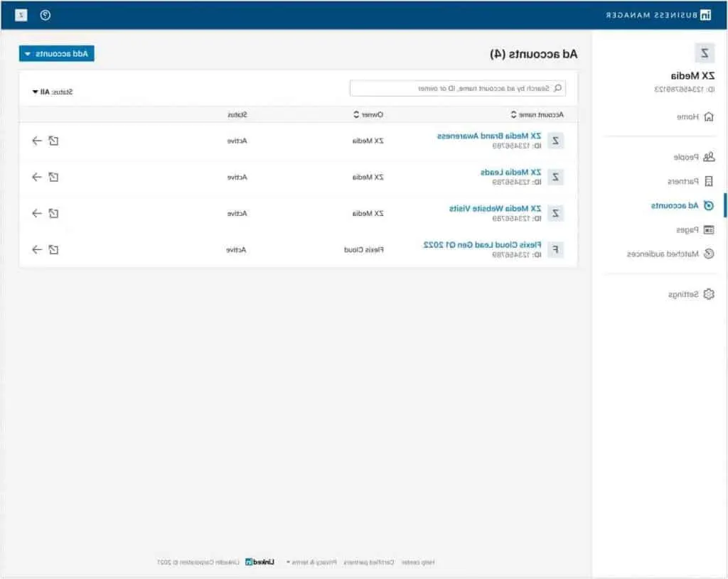Click the LinkedIn logo in the footer

click(259, 562)
